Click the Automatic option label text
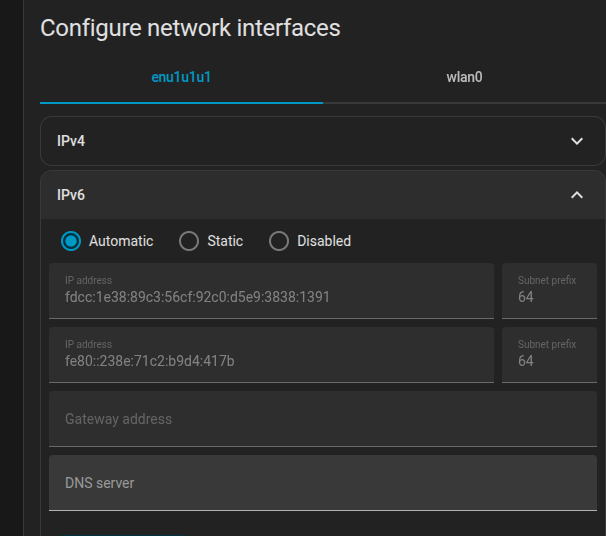The width and height of the screenshot is (606, 536). [121, 241]
